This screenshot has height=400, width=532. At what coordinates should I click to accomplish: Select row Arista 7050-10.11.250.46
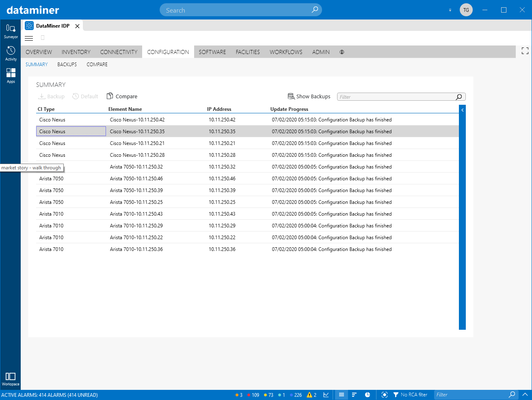click(247, 179)
